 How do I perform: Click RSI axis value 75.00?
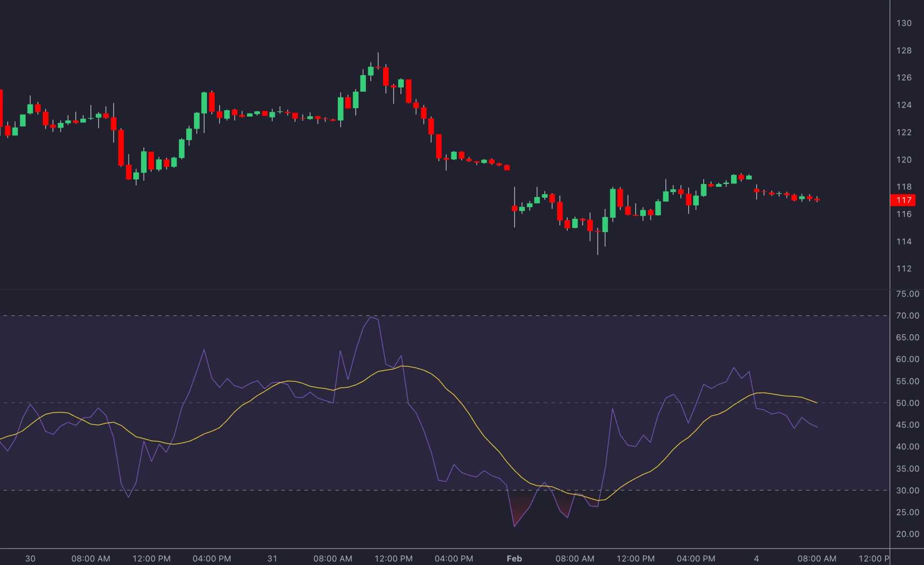click(x=907, y=294)
